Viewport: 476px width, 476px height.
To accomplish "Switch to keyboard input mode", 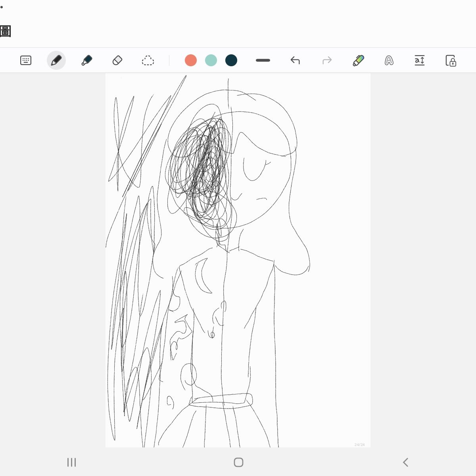I will point(26,60).
